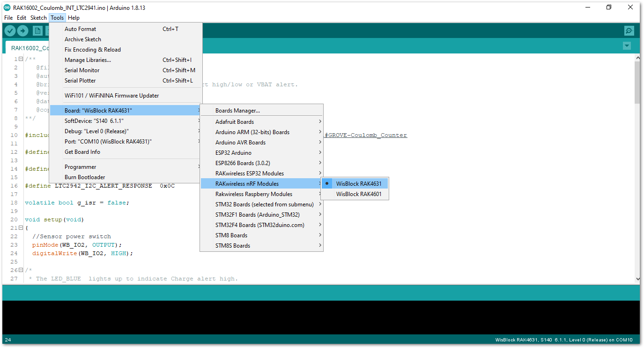This screenshot has height=348, width=644.
Task: Expand STM8 Boards submenu
Action: [x=261, y=235]
